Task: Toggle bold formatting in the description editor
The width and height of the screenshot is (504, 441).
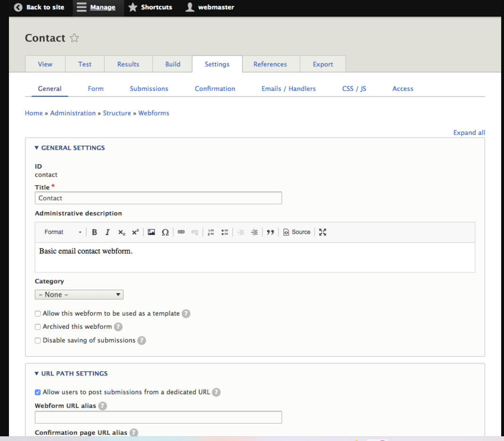Action: tap(94, 232)
